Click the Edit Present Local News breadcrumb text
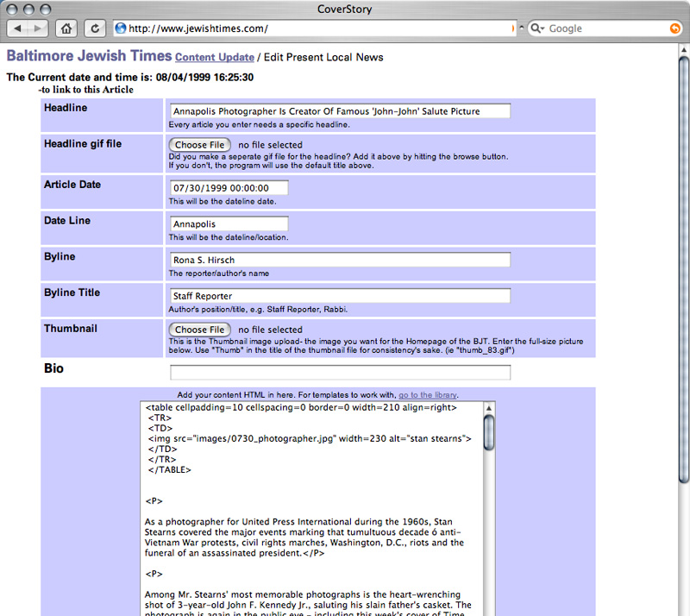The width and height of the screenshot is (690, 616). tap(323, 57)
